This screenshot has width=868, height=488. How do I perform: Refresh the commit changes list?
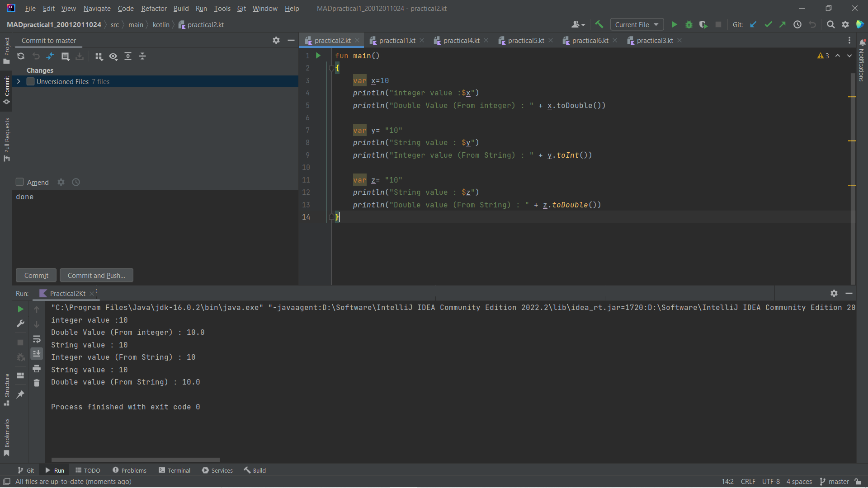click(21, 56)
